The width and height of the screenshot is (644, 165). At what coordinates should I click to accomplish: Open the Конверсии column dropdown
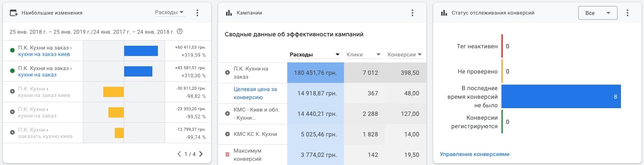(x=405, y=54)
